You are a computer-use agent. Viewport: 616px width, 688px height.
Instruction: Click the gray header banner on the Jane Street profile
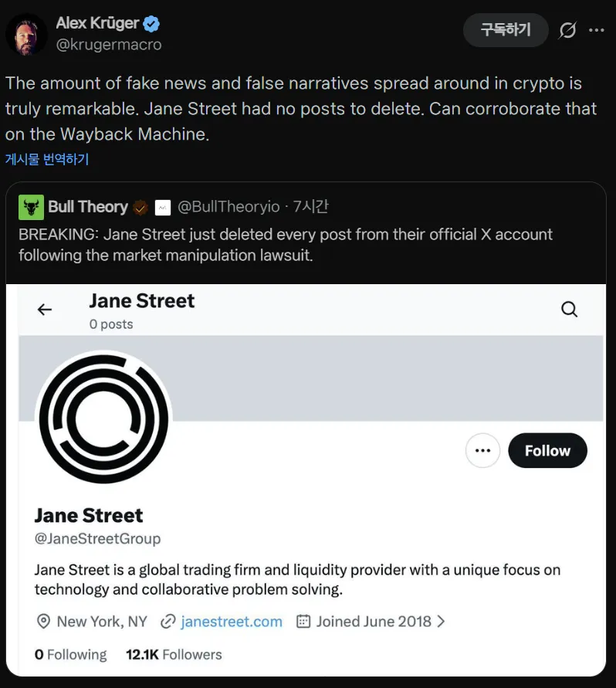click(386, 378)
